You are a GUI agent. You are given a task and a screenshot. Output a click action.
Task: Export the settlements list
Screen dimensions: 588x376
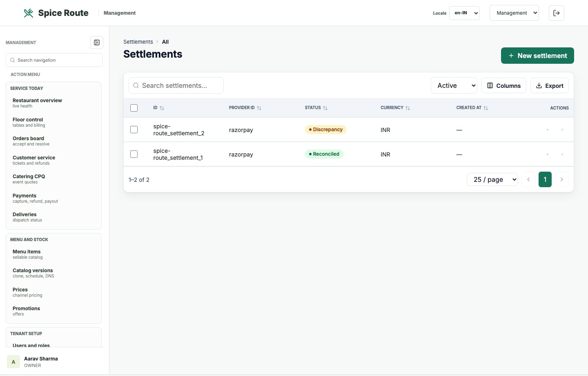point(550,85)
